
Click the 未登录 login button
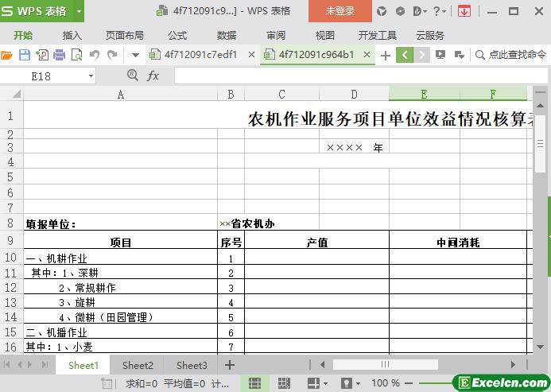pyautogui.click(x=340, y=11)
